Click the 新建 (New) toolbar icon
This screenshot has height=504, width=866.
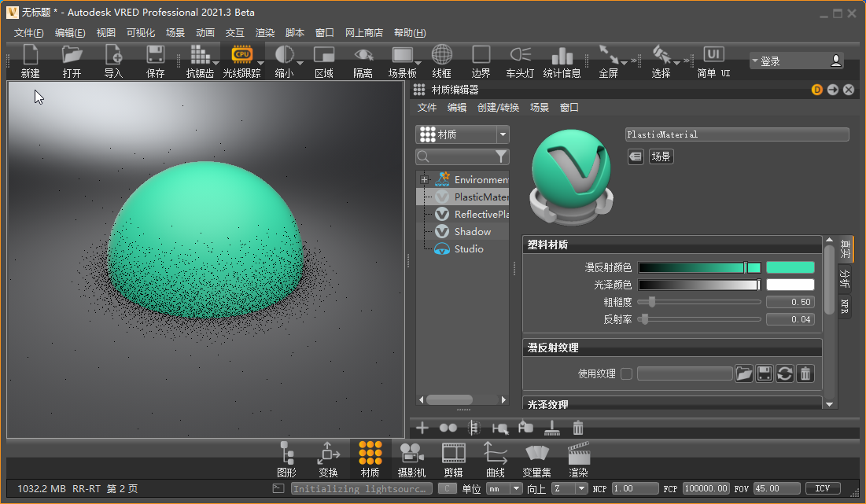31,61
